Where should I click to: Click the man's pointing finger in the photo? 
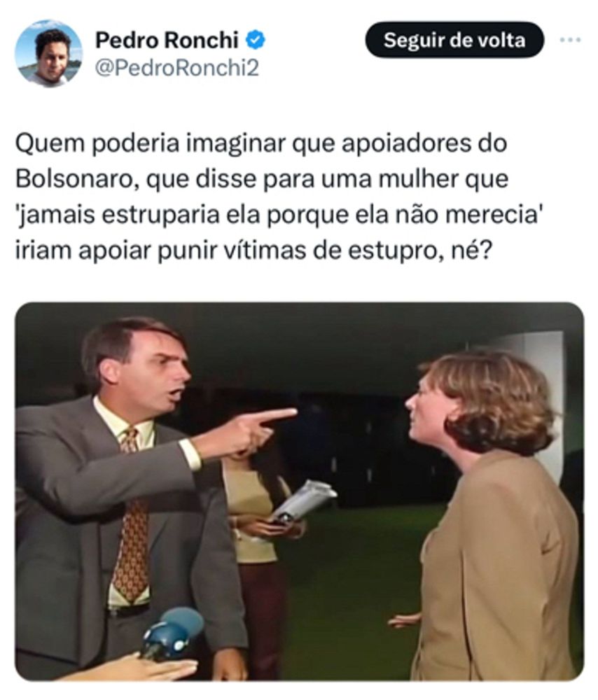coord(273,416)
